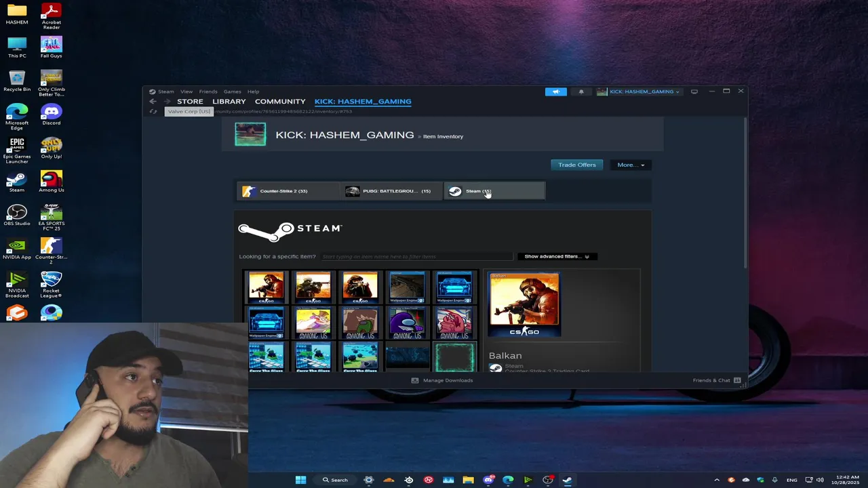Click the KICK: HASHEM_GAMING profile name heading
The width and height of the screenshot is (868, 488).
[x=344, y=135]
